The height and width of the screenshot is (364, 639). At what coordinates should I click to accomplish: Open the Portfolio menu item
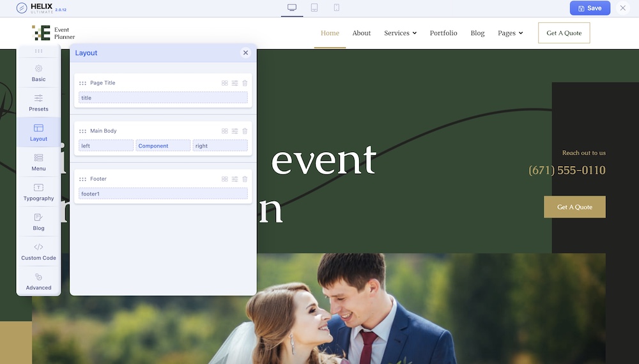[x=443, y=33]
